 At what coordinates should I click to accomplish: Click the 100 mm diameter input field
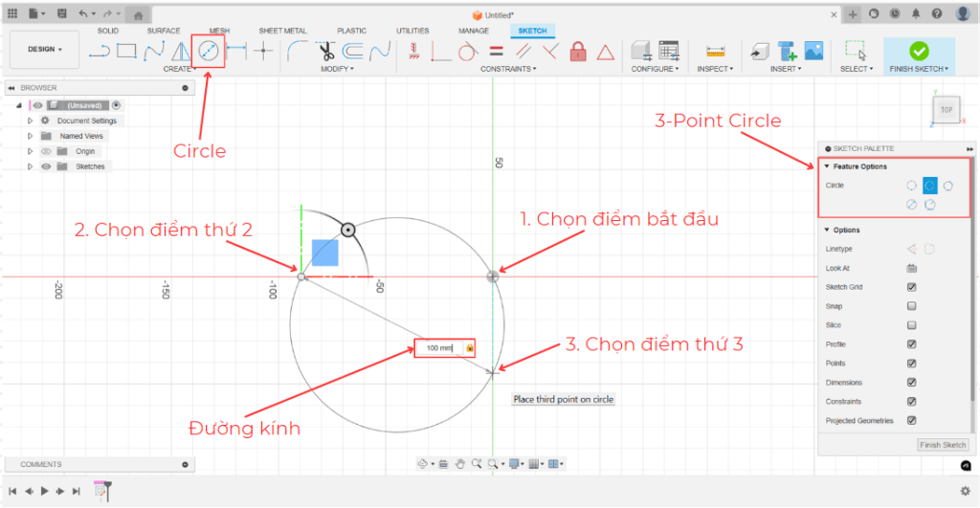coord(438,348)
